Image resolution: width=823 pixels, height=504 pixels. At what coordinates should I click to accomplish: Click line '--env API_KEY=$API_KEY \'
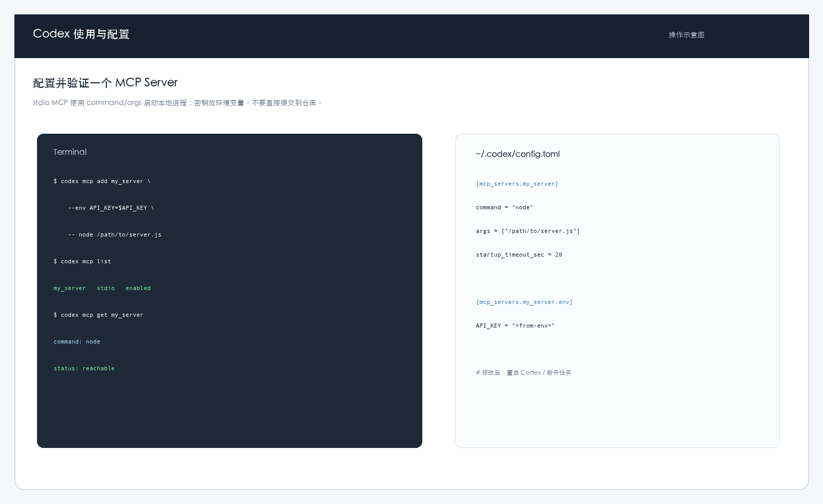pyautogui.click(x=111, y=208)
